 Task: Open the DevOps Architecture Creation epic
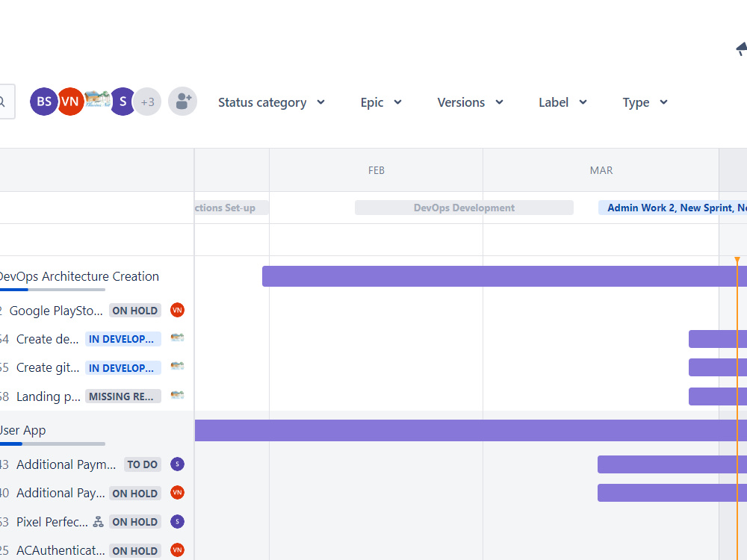point(79,276)
